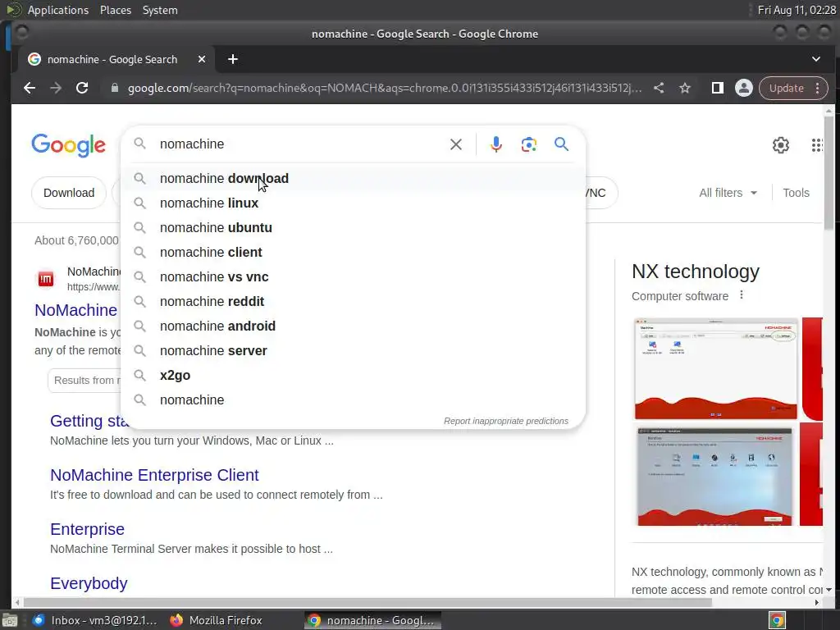Open Google settings gear icon
840x630 pixels.
coord(781,144)
